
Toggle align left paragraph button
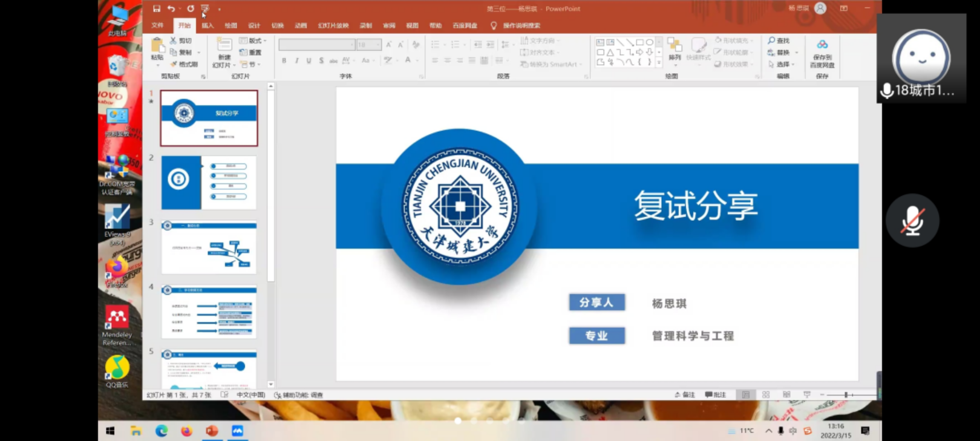coord(435,60)
